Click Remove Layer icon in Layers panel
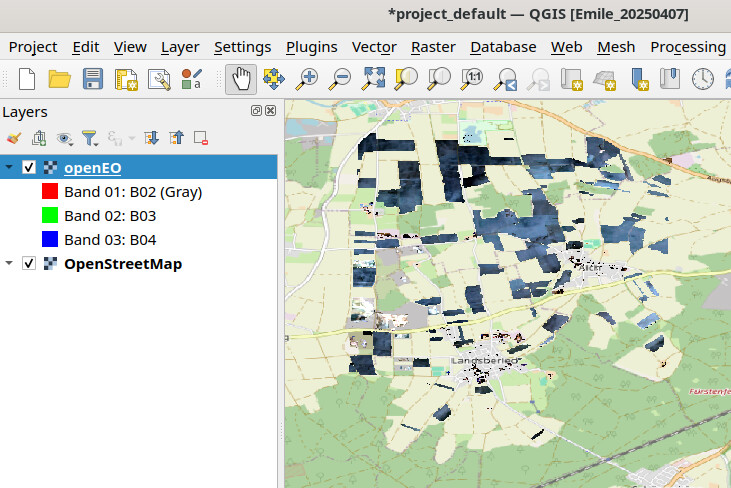731x488 pixels. (x=201, y=139)
